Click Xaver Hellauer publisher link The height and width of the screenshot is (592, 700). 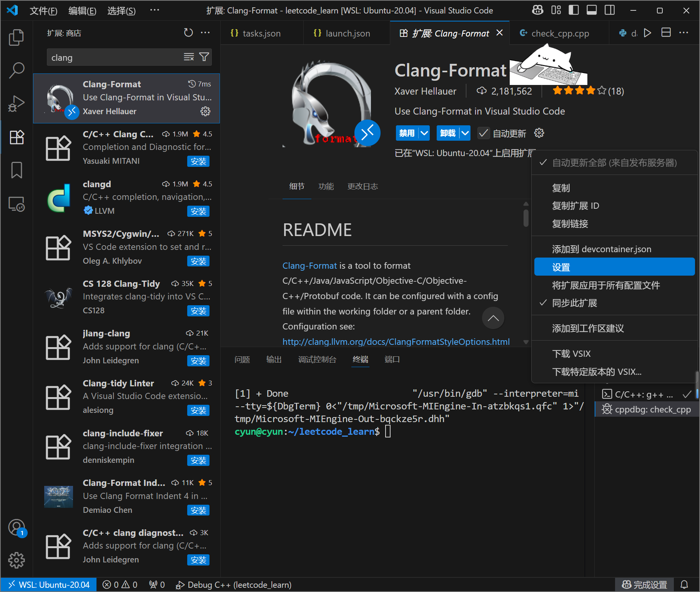(x=425, y=91)
